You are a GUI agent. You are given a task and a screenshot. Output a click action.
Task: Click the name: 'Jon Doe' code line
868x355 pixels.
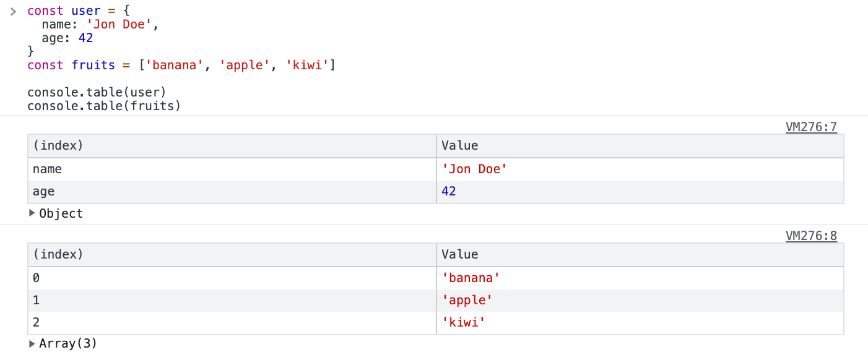tap(100, 25)
